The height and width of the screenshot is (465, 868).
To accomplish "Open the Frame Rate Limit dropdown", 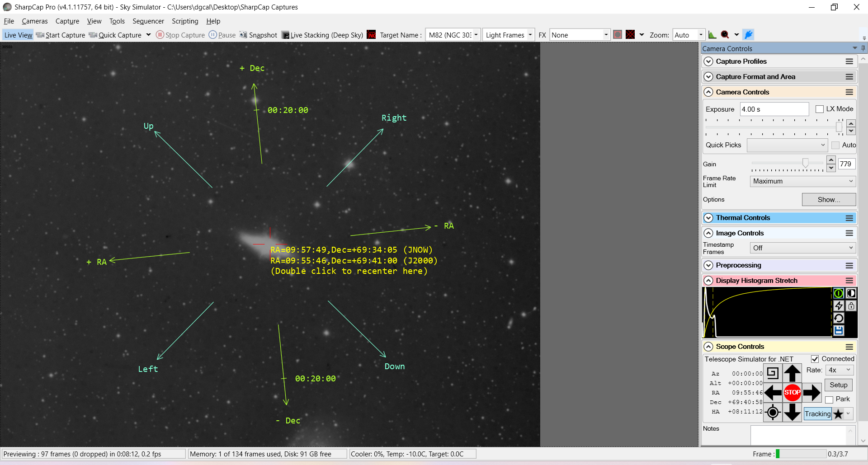I will pyautogui.click(x=803, y=181).
